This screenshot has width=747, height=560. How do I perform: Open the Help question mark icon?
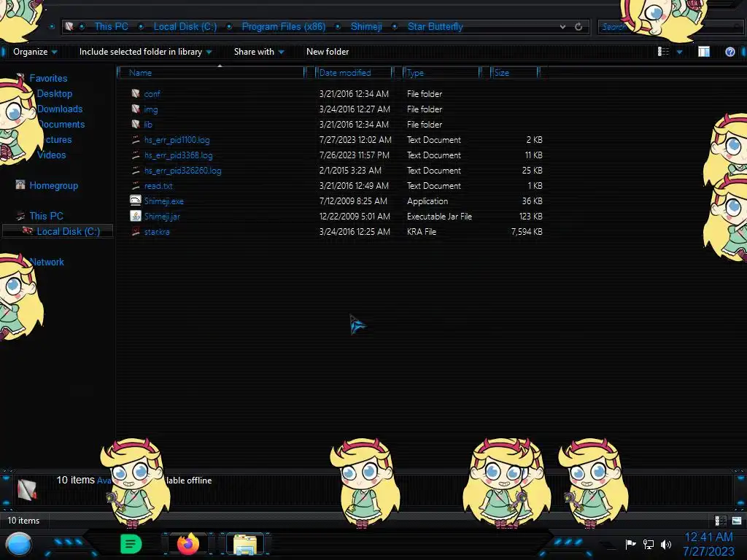point(729,52)
